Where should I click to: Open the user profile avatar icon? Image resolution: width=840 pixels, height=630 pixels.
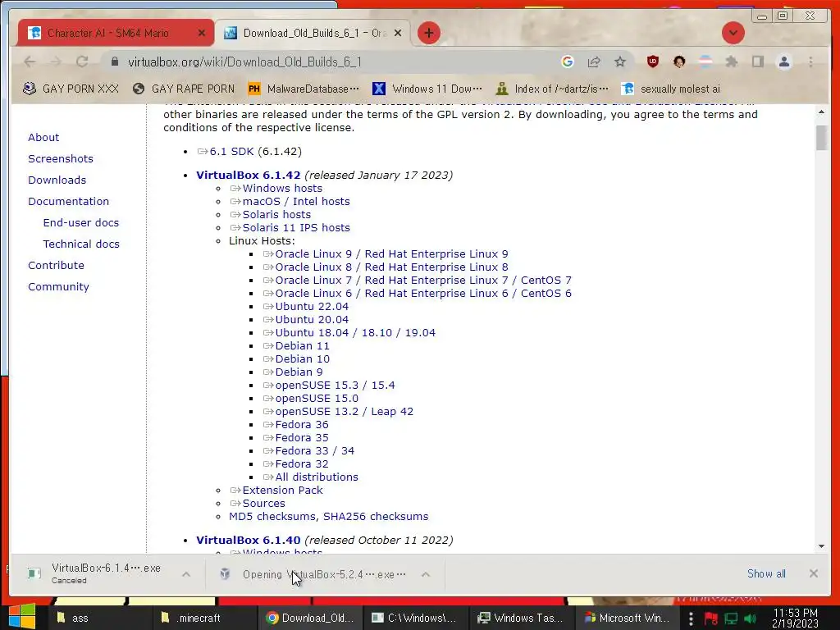(x=784, y=62)
